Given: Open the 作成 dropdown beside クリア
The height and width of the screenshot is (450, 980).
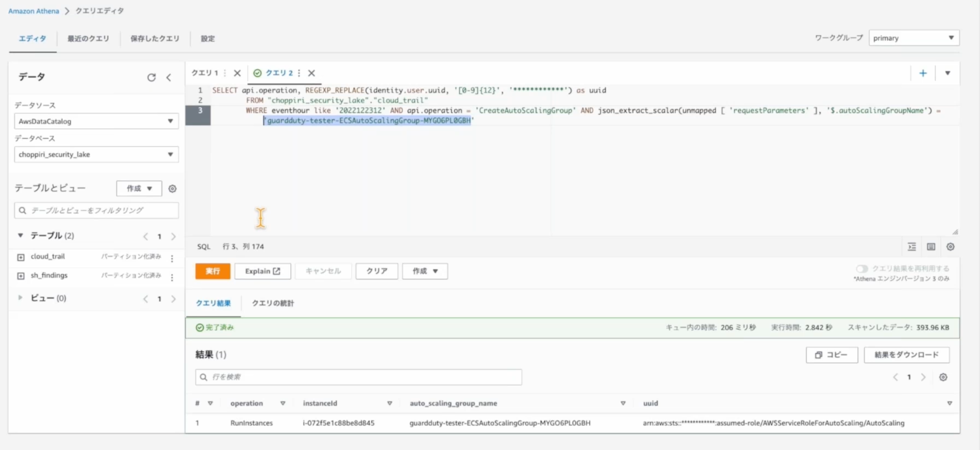Looking at the screenshot, I should point(425,271).
